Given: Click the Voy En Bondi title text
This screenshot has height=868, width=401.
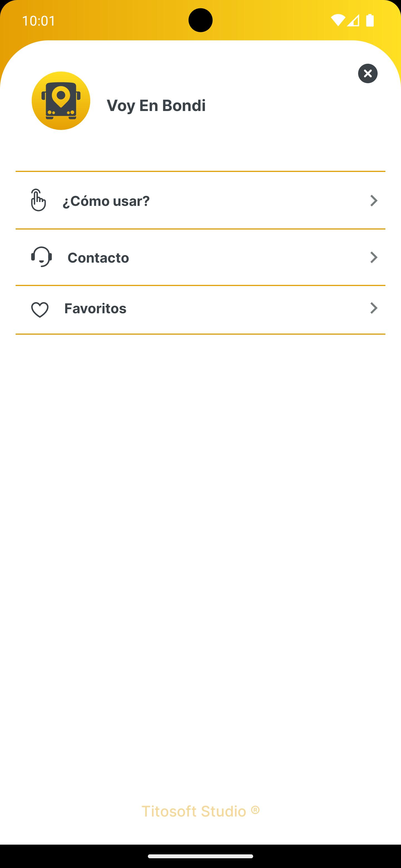Looking at the screenshot, I should (156, 105).
